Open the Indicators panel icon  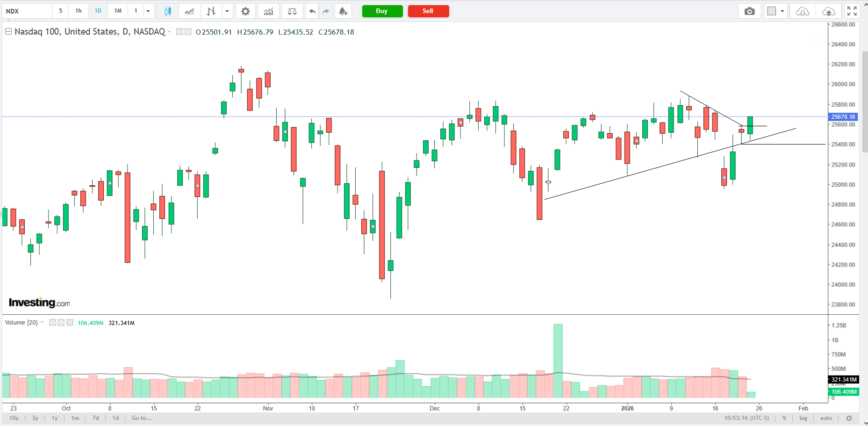[268, 11]
